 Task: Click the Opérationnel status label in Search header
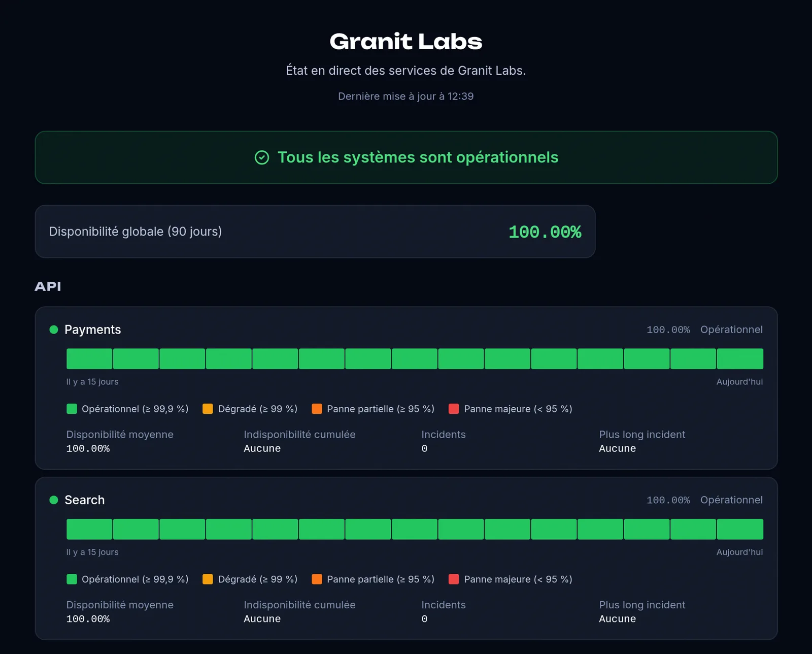point(731,500)
